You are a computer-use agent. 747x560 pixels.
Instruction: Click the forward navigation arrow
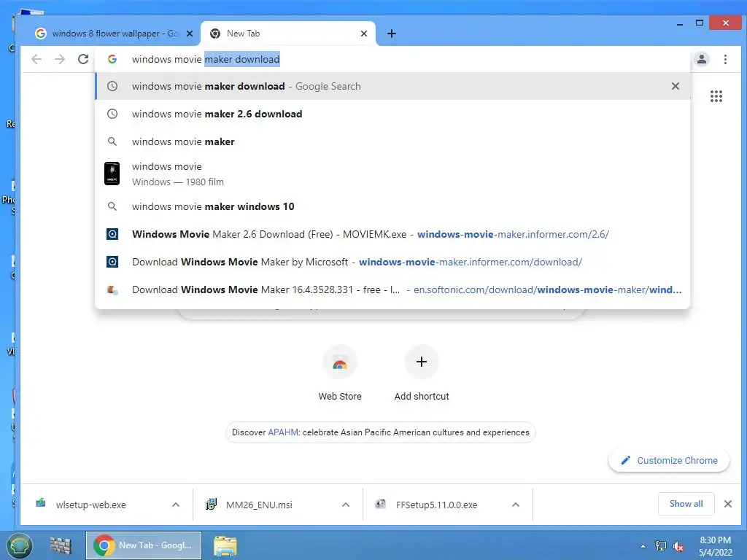tap(60, 59)
